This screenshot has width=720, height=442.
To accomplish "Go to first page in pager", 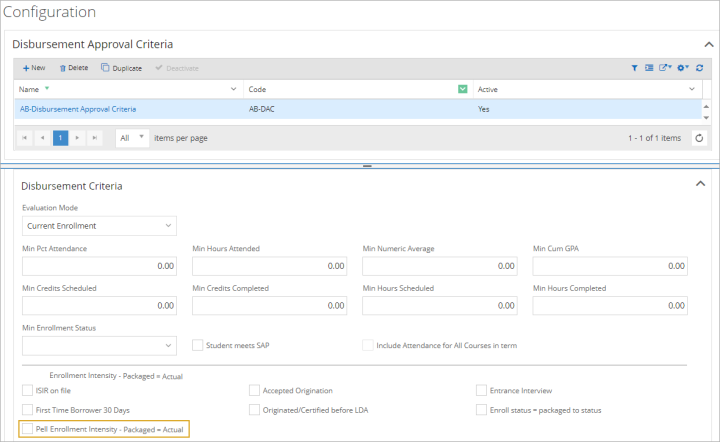I will (x=24, y=138).
